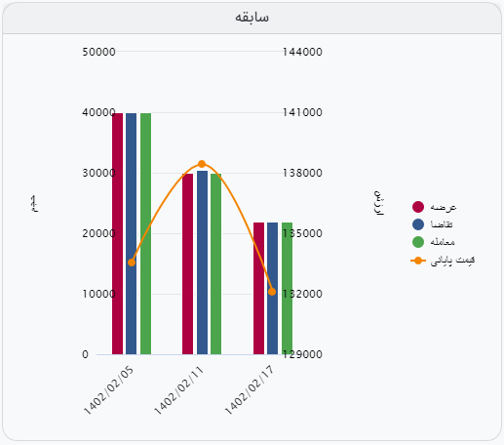The height and width of the screenshot is (445, 504).
Task: Click the 1402/02/17 date axis label
Action: tap(250, 390)
